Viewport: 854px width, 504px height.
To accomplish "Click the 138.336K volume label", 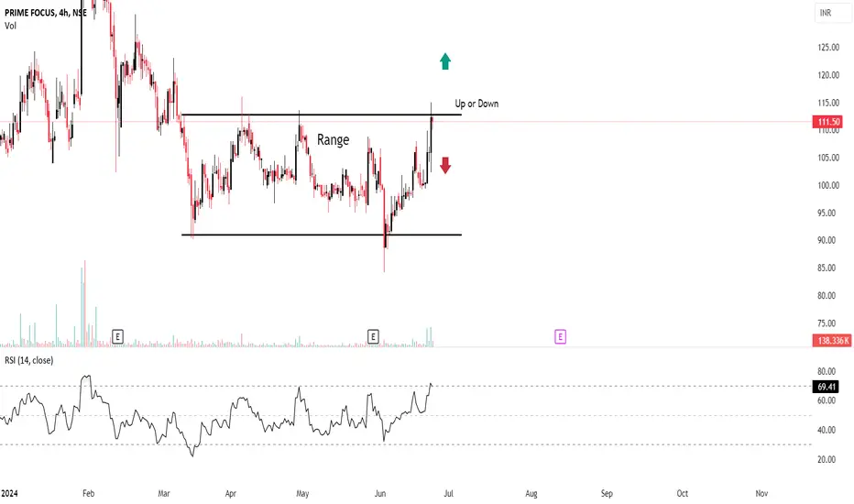I will pos(832,341).
